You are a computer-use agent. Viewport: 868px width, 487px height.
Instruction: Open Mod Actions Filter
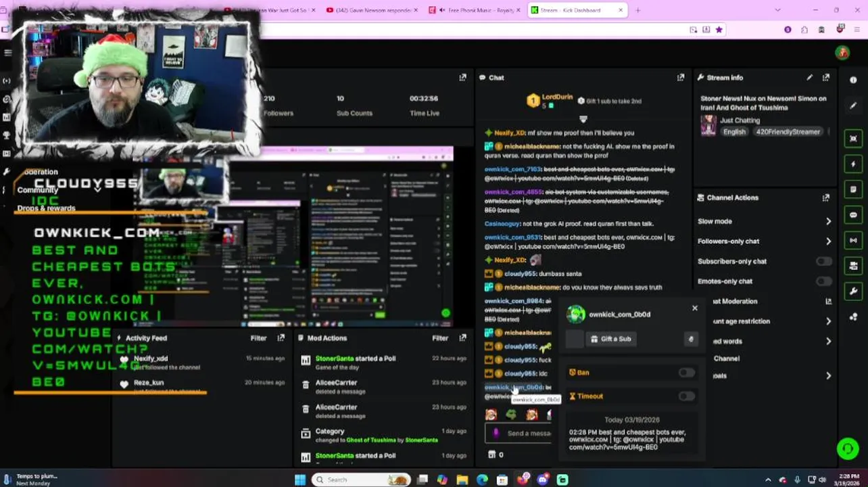pos(440,338)
